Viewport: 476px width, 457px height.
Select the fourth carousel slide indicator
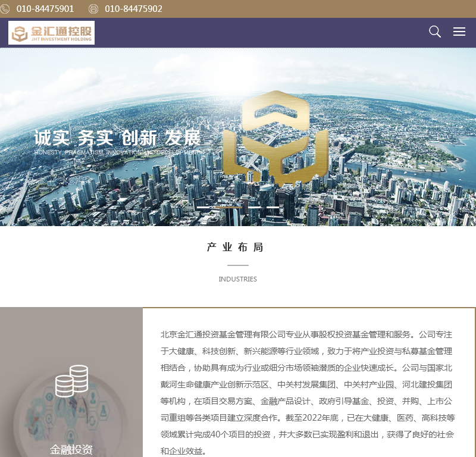coord(273,208)
